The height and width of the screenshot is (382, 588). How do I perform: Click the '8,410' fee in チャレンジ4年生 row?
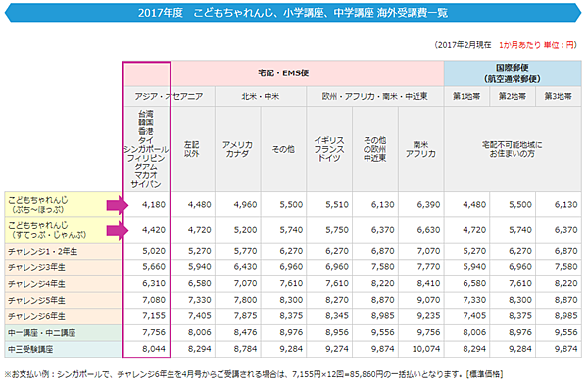click(428, 283)
